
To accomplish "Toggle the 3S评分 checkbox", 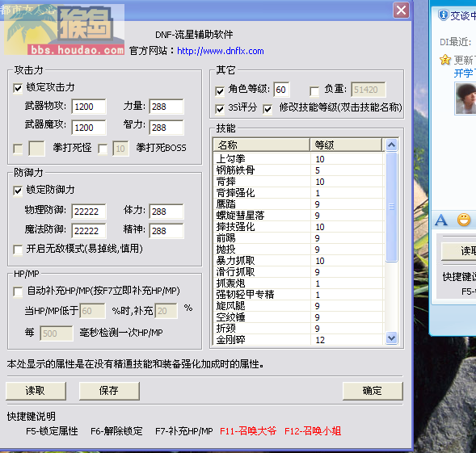I will [220, 109].
